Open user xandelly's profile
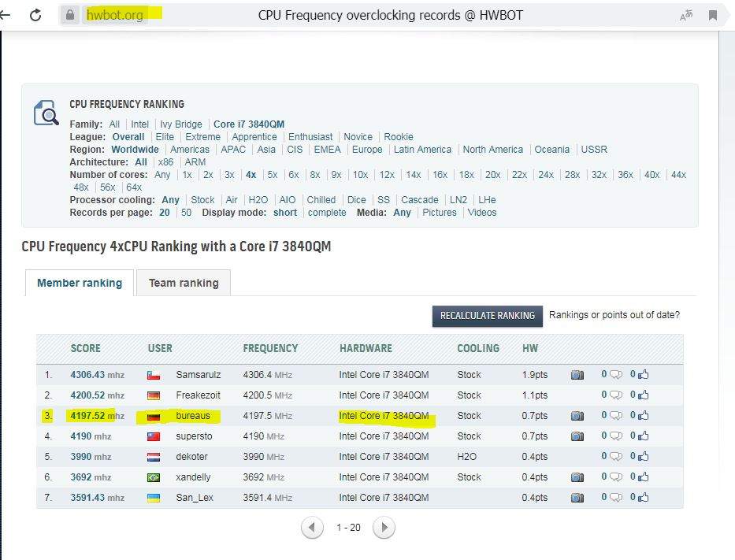The image size is (735, 560). pyautogui.click(x=193, y=477)
